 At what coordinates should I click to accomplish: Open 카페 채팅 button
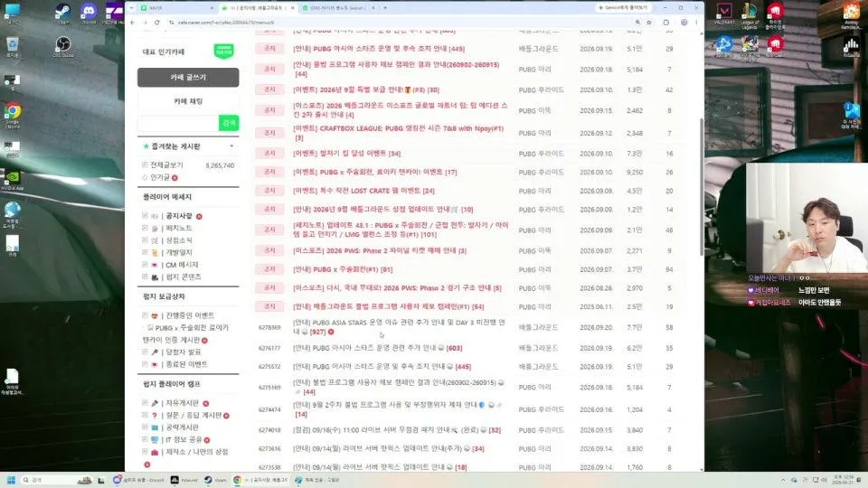[188, 101]
